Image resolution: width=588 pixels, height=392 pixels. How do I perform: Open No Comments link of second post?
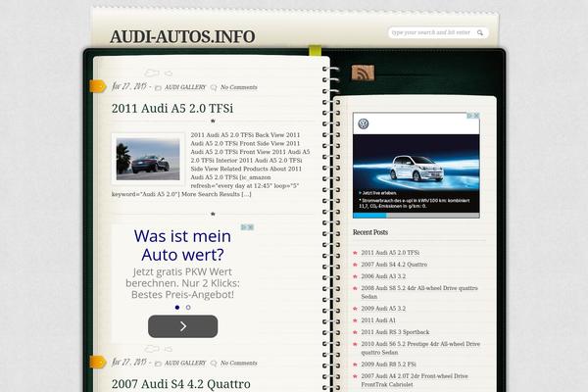239,364
